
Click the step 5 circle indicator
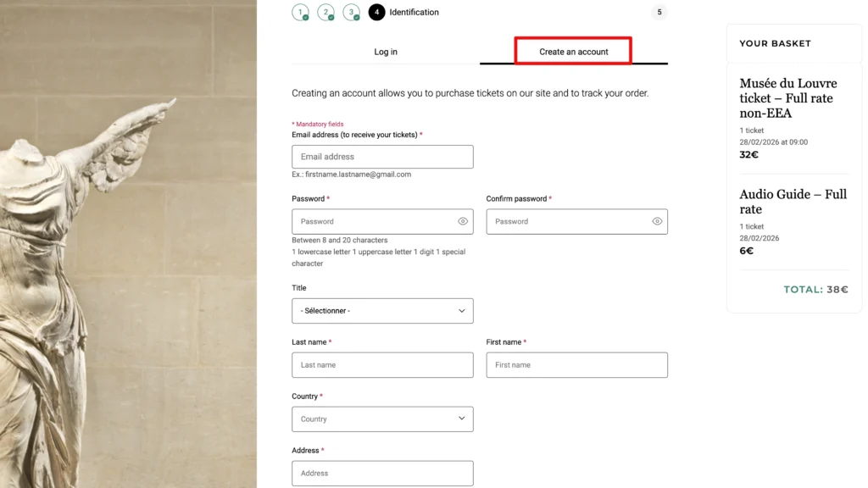(x=659, y=13)
